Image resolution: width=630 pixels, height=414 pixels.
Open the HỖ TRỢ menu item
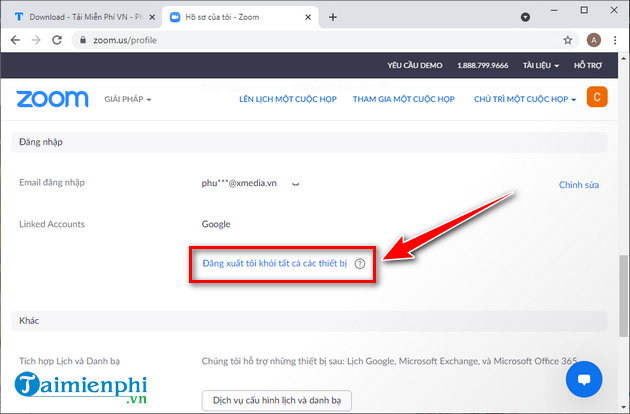(x=588, y=65)
